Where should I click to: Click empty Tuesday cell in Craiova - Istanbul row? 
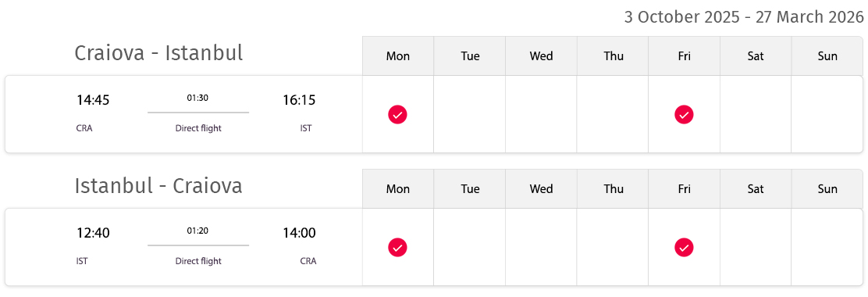coord(469,114)
